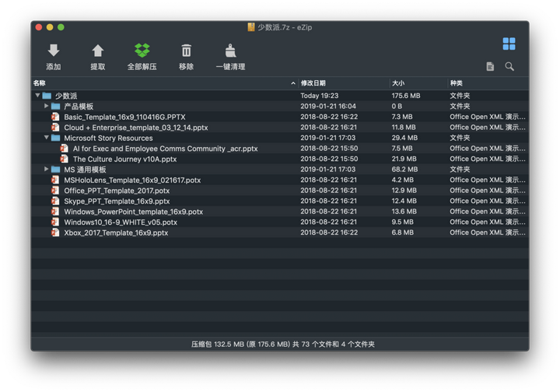The image size is (560, 392).
Task: Click the 产品模板 folder icon
Action: click(x=55, y=106)
